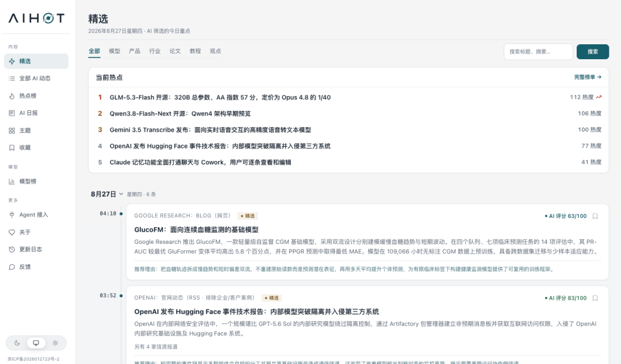Screen dimensions: 621x364
Task: Switch to light theme sun toggle
Action: (55, 343)
